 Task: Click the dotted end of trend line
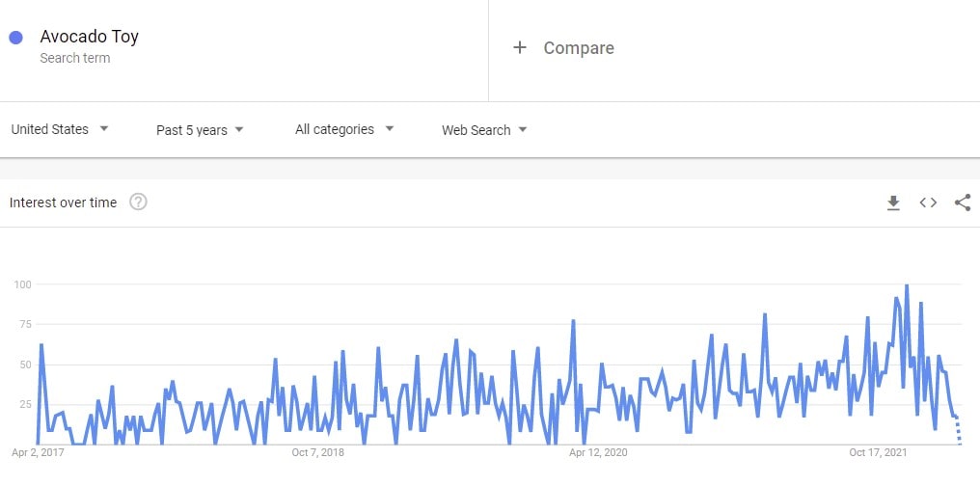(x=959, y=433)
